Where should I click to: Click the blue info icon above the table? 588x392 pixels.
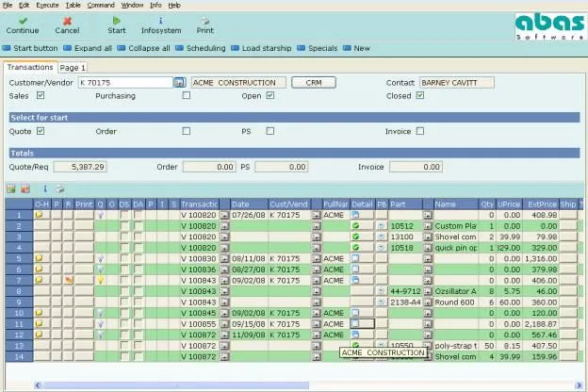coord(45,188)
